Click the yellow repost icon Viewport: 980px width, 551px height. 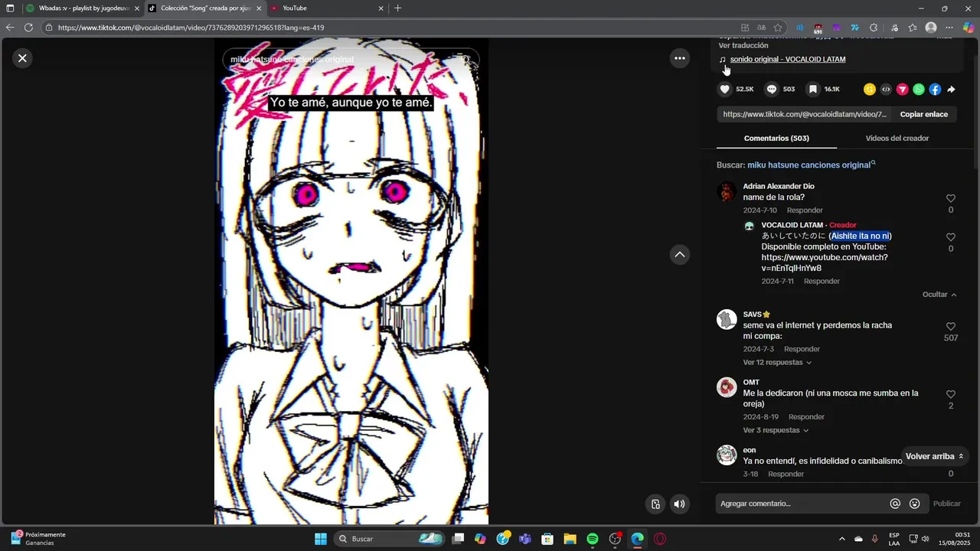(869, 90)
